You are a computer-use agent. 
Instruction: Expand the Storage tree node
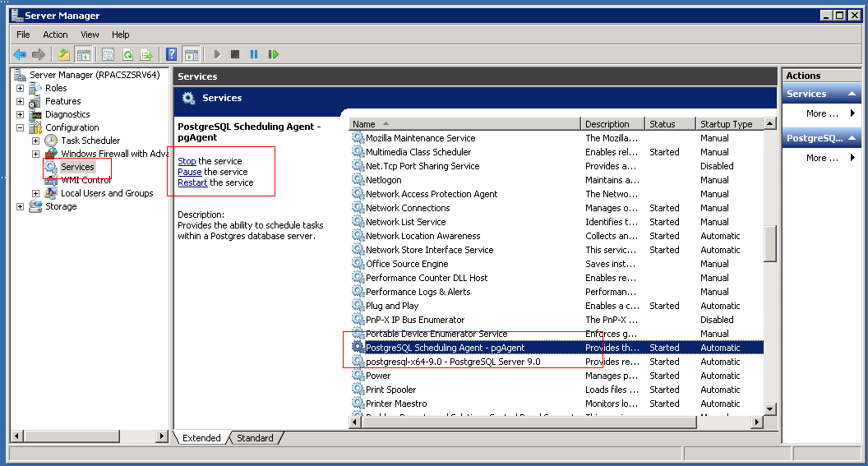click(x=20, y=206)
